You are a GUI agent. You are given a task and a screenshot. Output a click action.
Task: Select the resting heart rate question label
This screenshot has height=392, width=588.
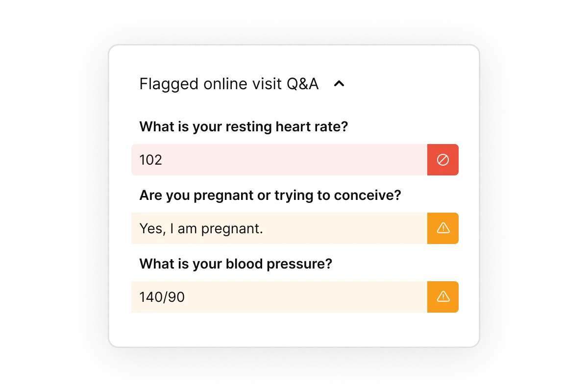[244, 126]
